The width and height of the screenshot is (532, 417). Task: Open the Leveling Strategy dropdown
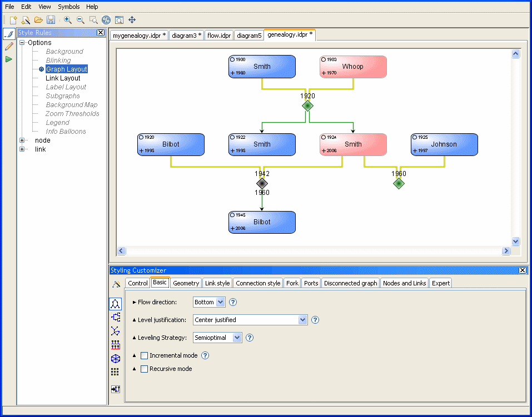click(x=217, y=338)
